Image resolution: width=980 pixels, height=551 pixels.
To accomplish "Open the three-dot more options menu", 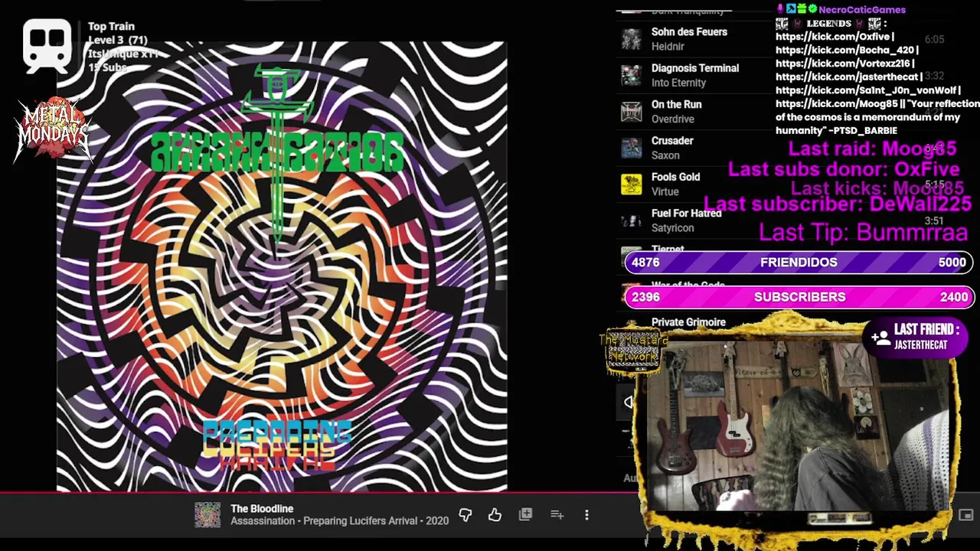I will coord(586,515).
